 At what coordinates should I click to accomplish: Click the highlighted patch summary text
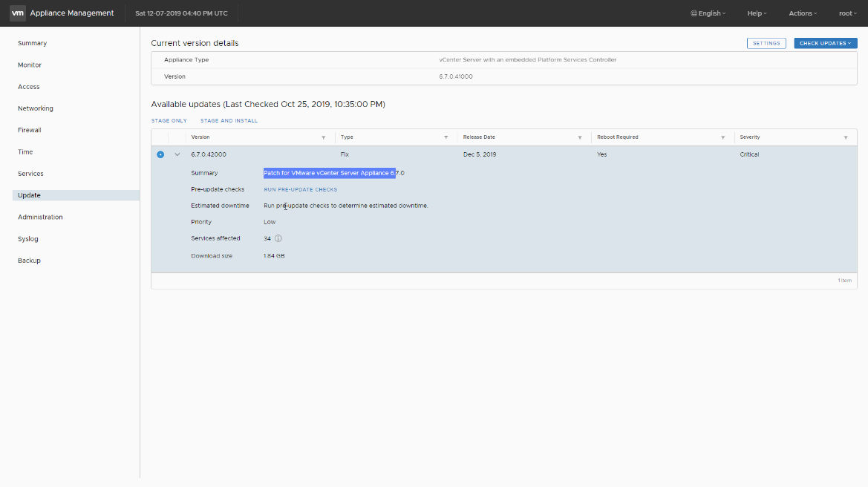pos(330,173)
